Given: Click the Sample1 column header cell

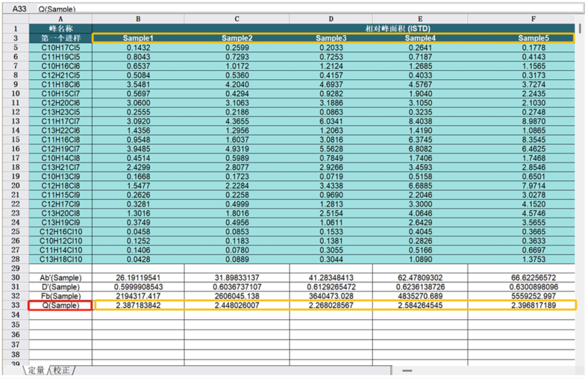Looking at the screenshot, I should (x=138, y=38).
